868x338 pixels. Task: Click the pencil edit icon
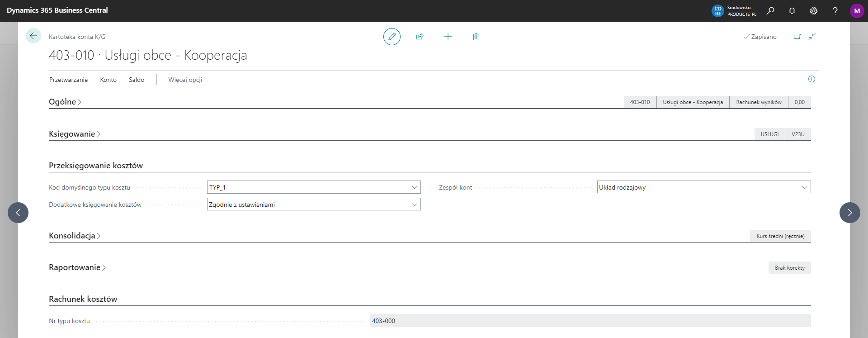coord(392,37)
